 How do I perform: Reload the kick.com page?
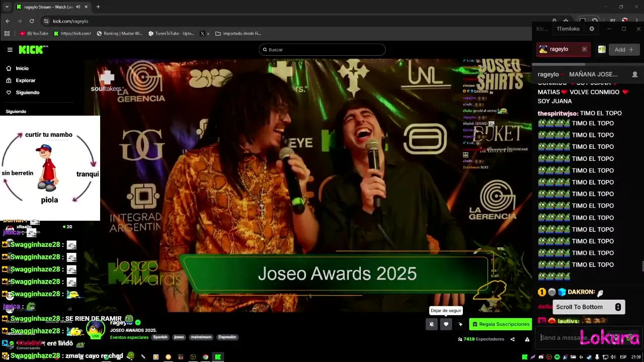tap(32, 21)
